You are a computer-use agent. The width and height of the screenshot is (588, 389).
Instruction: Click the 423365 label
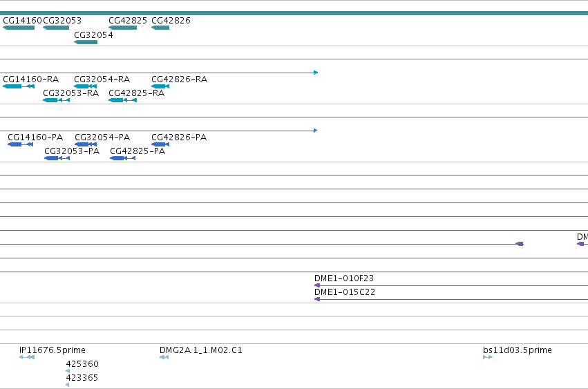pyautogui.click(x=82, y=378)
